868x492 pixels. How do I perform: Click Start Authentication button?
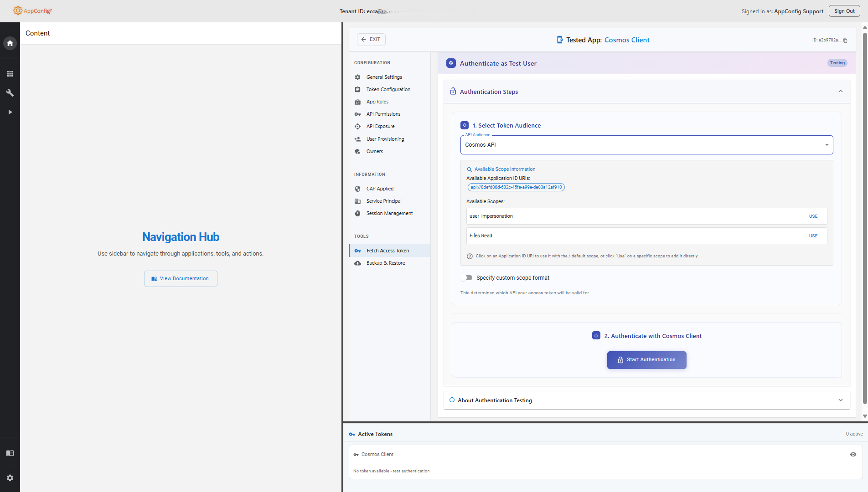[646, 360]
